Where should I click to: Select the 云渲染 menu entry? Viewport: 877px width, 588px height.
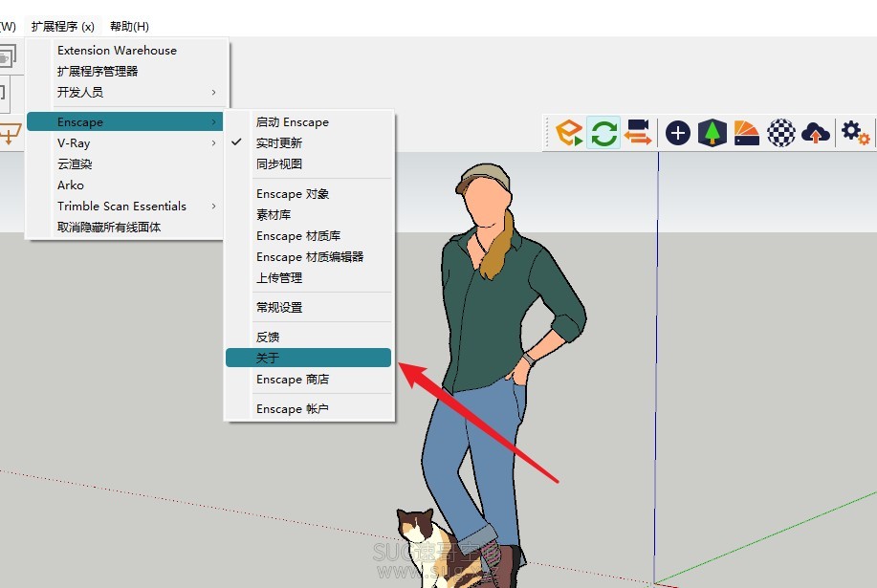pyautogui.click(x=126, y=164)
